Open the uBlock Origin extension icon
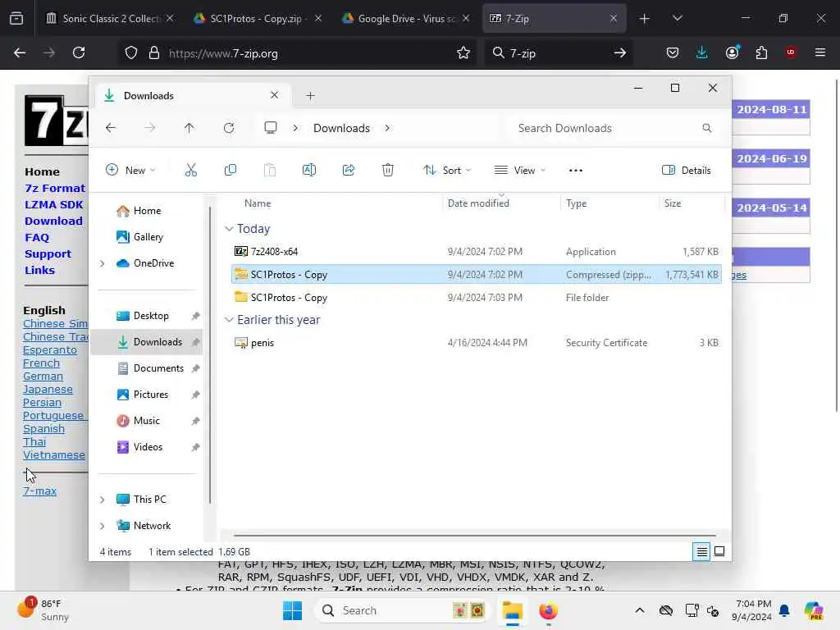This screenshot has height=630, width=840. tap(791, 52)
